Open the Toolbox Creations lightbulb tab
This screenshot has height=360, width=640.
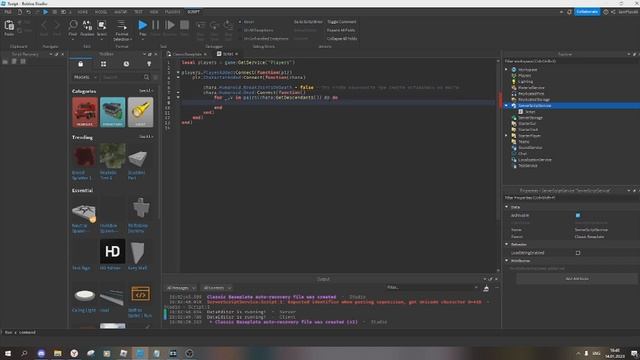[x=149, y=64]
